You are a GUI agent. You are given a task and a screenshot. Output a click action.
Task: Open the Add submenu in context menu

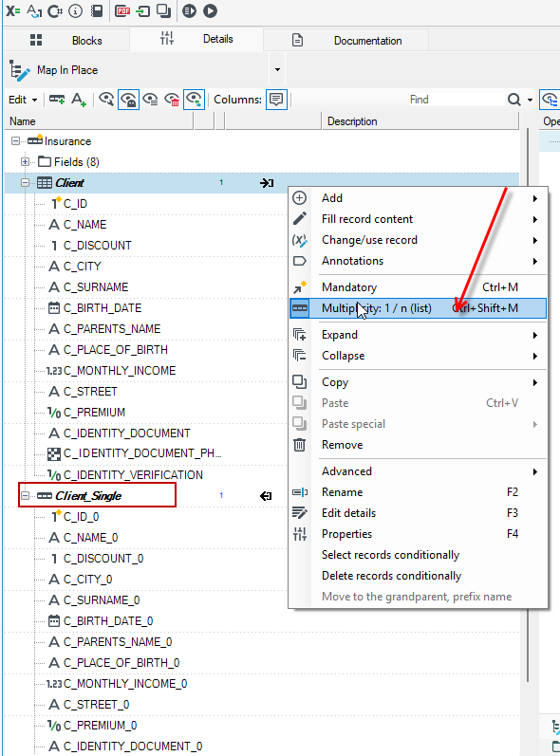[418, 198]
